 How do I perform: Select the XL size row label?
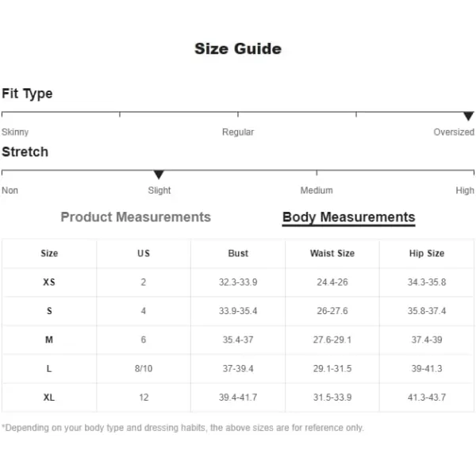[x=49, y=397]
